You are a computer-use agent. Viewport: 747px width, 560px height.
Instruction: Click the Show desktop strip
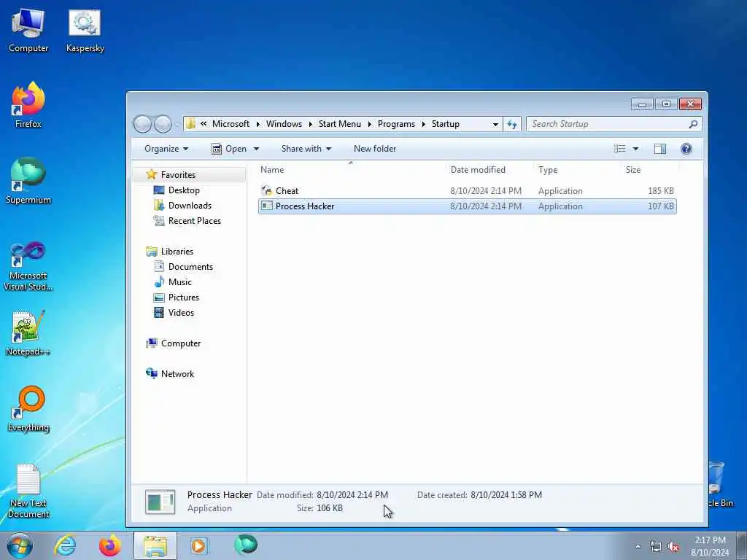click(742, 545)
